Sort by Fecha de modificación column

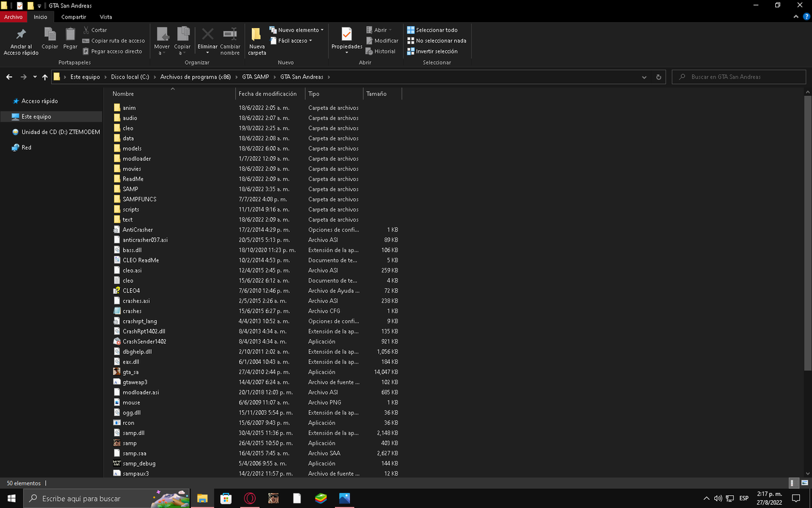pos(270,94)
